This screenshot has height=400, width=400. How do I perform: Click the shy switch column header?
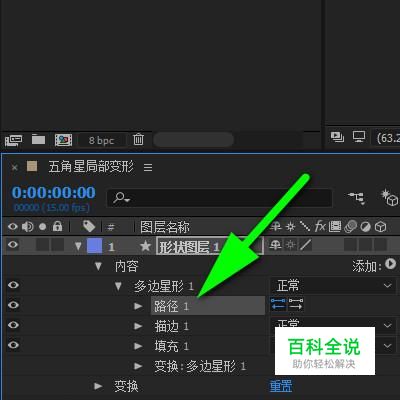coord(276,227)
